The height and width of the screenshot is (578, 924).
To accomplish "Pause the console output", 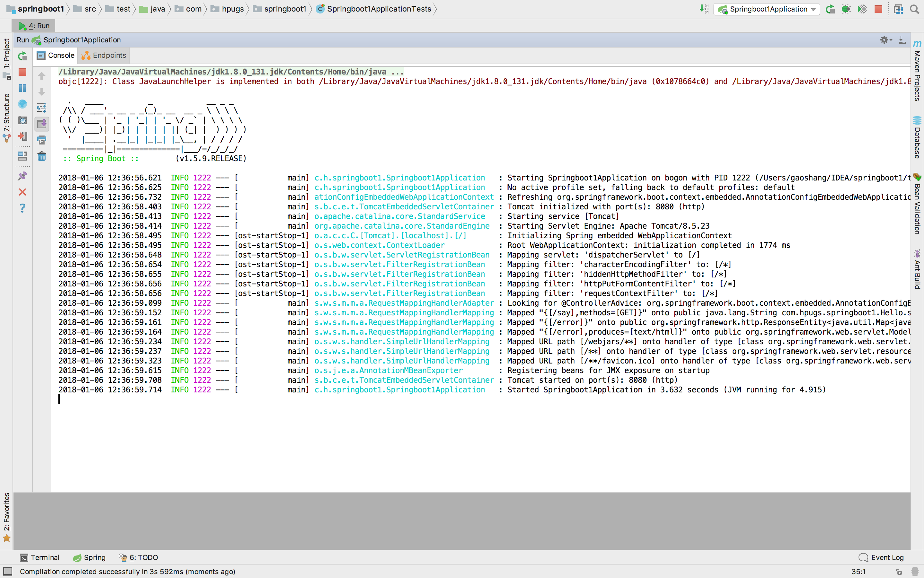I will (x=22, y=88).
